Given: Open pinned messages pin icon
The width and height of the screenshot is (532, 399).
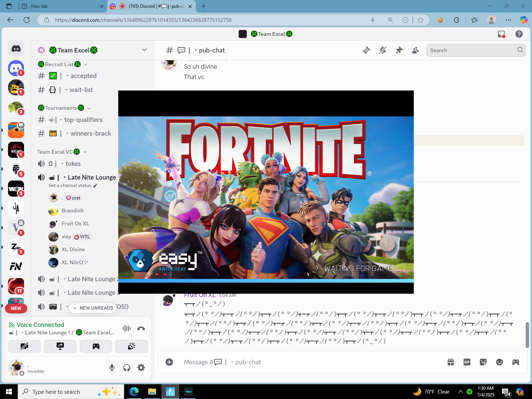Looking at the screenshot, I should 399,50.
